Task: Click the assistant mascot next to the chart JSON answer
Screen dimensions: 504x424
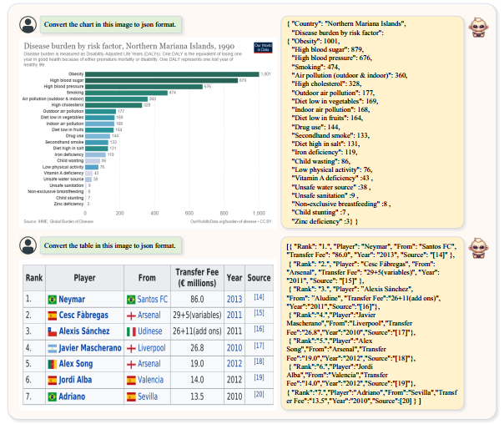Action: pos(478,27)
